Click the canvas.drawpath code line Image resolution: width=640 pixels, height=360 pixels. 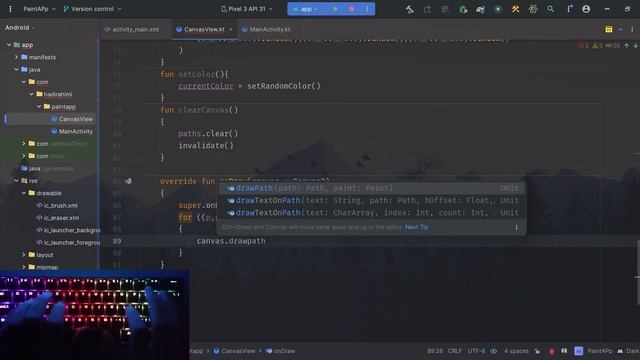point(231,241)
